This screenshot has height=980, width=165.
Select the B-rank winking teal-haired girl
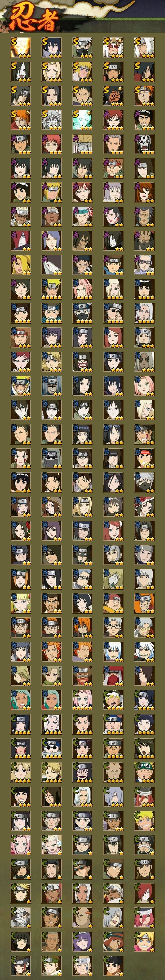21,700
